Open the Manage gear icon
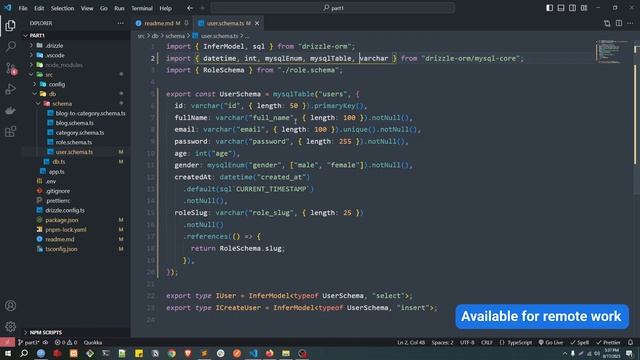Screen dimensions: 640x360 11,327
